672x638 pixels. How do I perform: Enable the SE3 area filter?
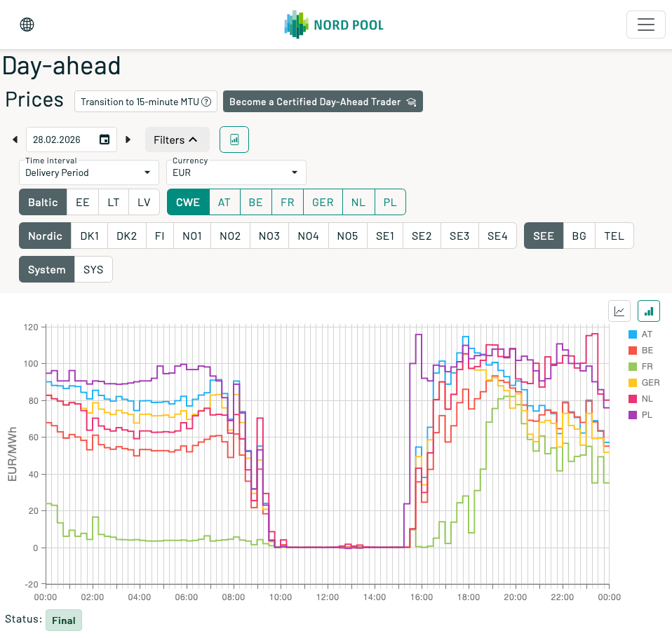click(x=459, y=236)
